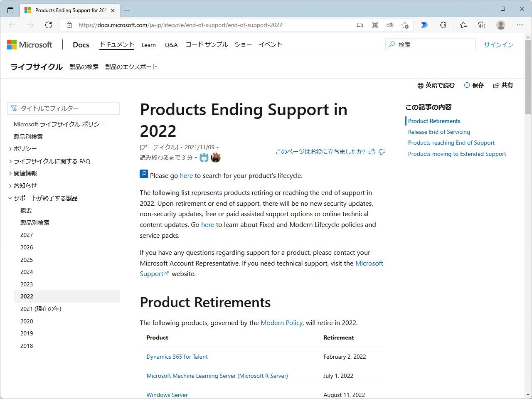This screenshot has width=532, height=399.
Task: Click the first contributor avatar
Action: pyautogui.click(x=204, y=158)
